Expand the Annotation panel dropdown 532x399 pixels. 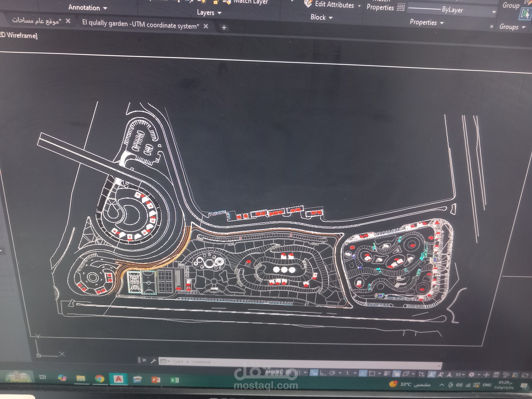[x=105, y=8]
